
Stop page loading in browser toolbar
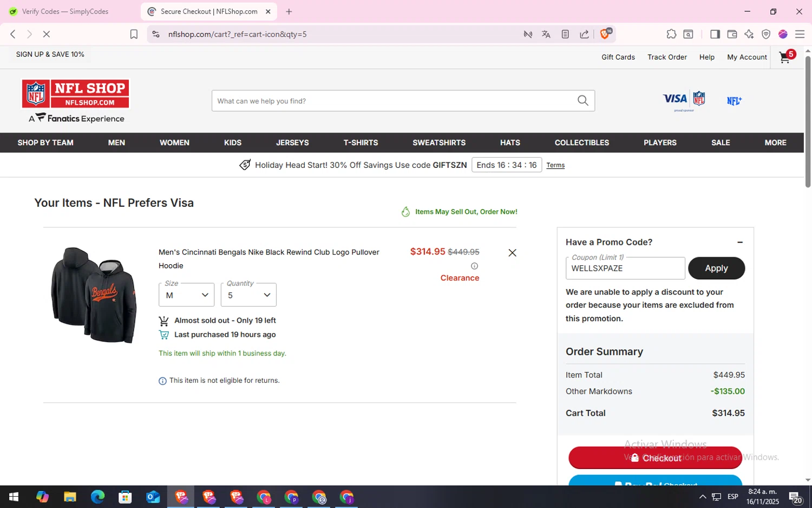click(46, 34)
